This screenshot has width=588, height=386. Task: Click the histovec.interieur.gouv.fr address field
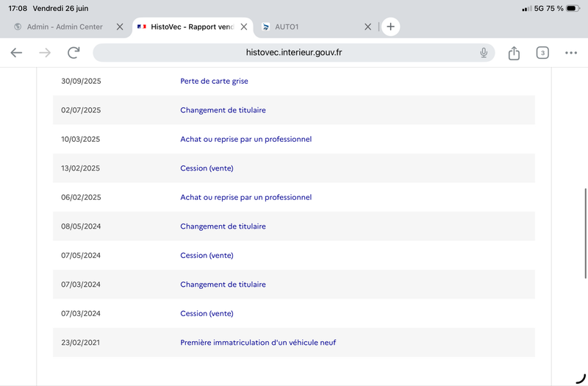tap(293, 52)
